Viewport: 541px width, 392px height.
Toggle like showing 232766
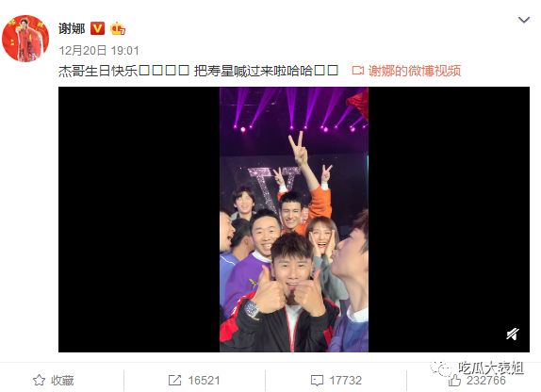click(477, 381)
